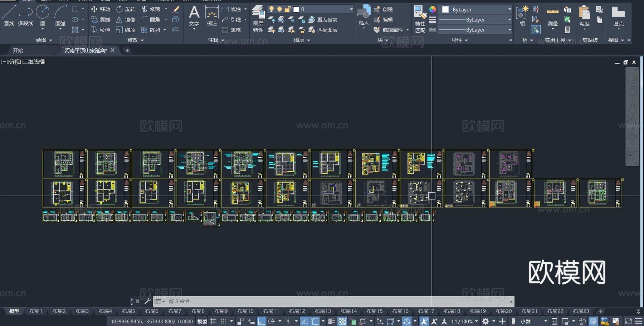Image resolution: width=644 pixels, height=326 pixels.
Task: Toggle snap mode dots in status bar
Action: (223, 321)
